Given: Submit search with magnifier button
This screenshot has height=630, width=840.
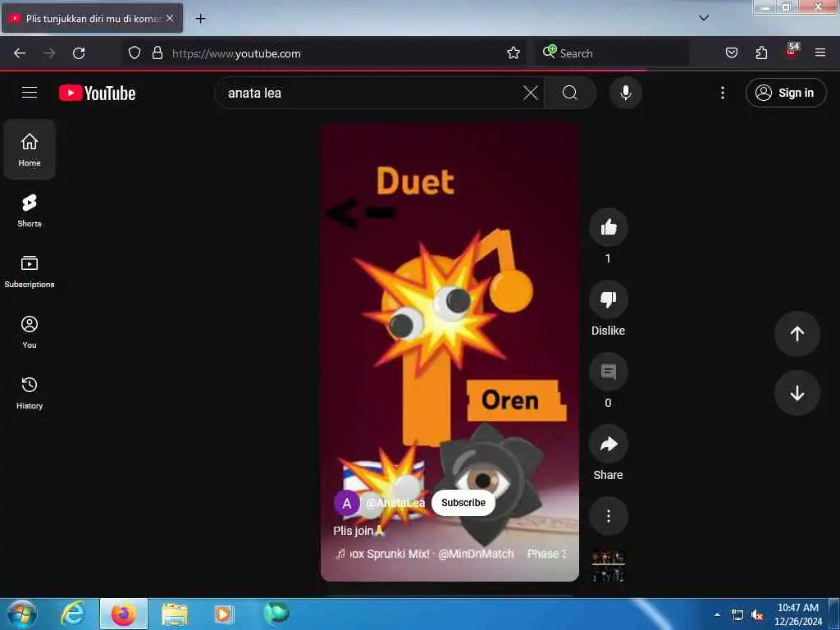Looking at the screenshot, I should pos(570,93).
